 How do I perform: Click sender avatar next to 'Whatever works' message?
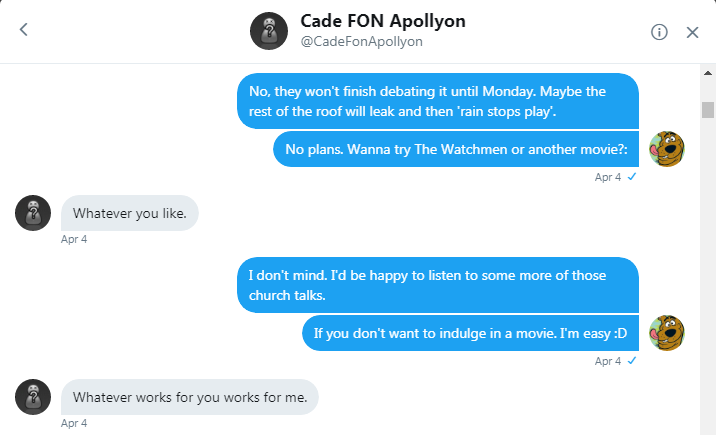[x=33, y=397]
